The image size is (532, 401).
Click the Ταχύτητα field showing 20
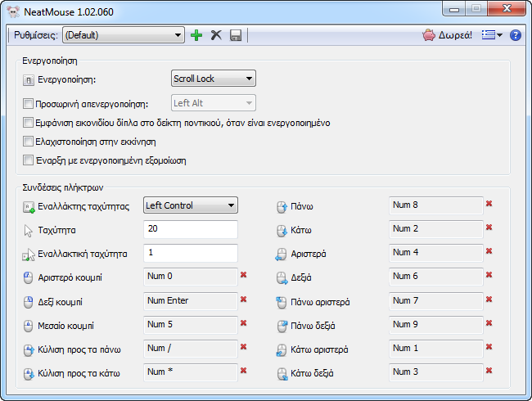click(191, 229)
